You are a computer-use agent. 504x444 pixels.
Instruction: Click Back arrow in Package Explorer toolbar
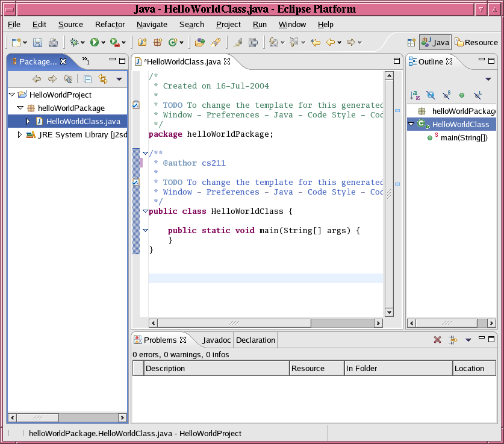coord(37,79)
